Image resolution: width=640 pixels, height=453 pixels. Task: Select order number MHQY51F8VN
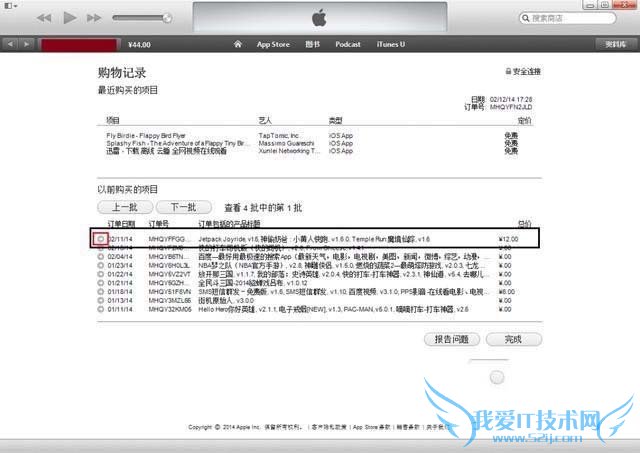[169, 292]
